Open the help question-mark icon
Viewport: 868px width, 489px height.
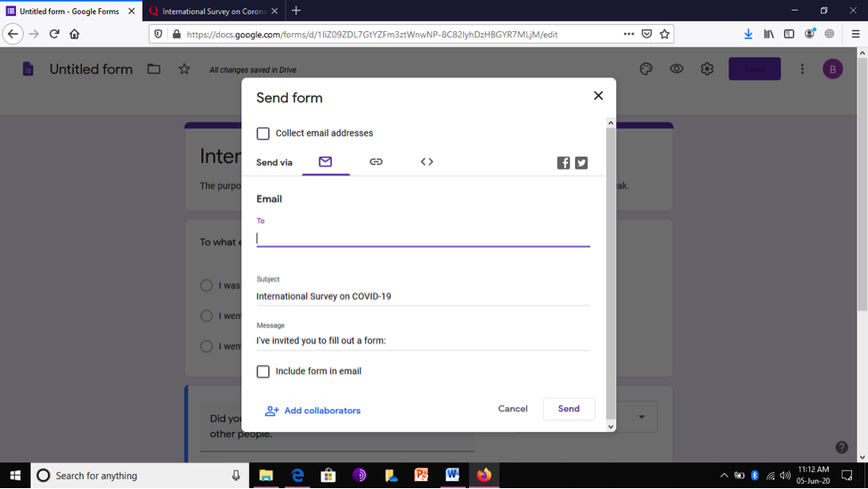click(x=841, y=447)
